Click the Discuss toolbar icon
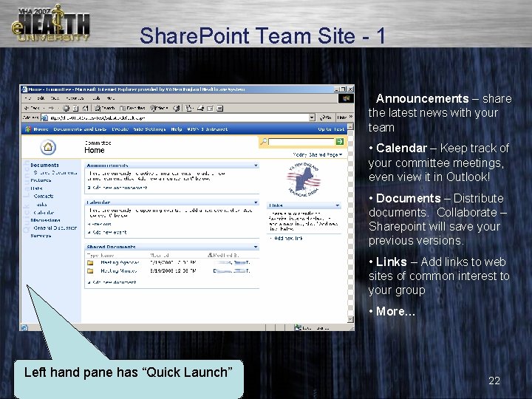The image size is (532, 399). point(220,108)
